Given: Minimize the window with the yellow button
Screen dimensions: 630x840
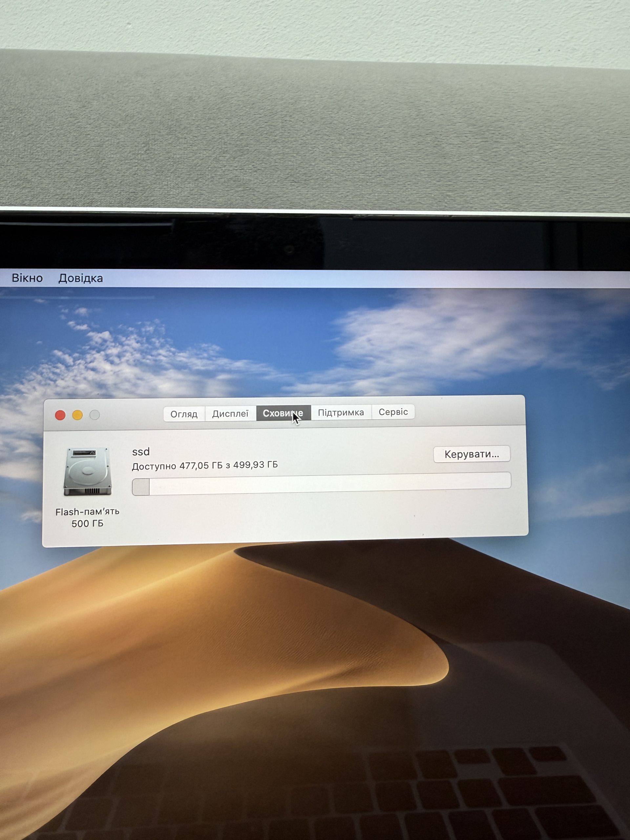Looking at the screenshot, I should click(77, 415).
